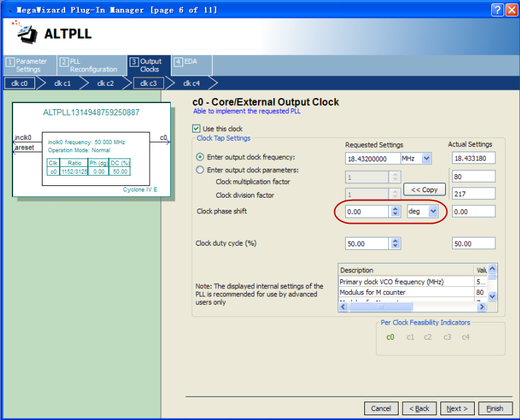Switch to the Output Clocks tab
Image resolution: width=520 pixels, height=420 pixels.
coord(149,65)
